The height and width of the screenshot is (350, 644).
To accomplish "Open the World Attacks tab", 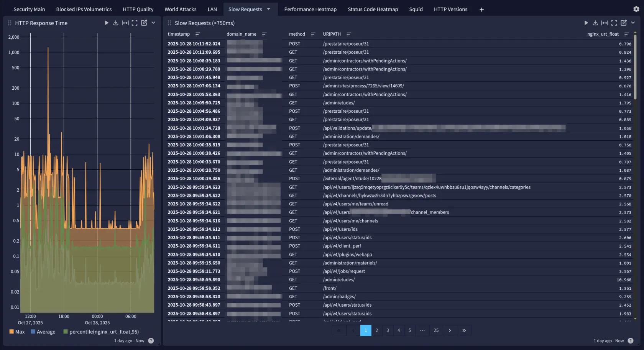I will 180,9.
